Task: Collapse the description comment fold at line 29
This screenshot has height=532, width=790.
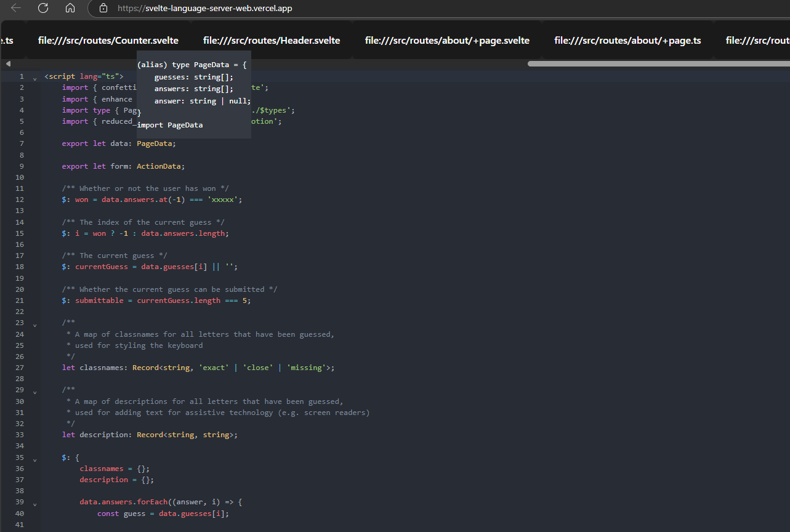Action: pyautogui.click(x=34, y=392)
